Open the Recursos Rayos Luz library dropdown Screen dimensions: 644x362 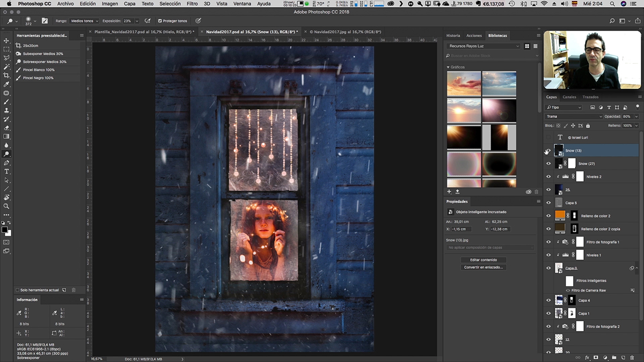click(484, 46)
